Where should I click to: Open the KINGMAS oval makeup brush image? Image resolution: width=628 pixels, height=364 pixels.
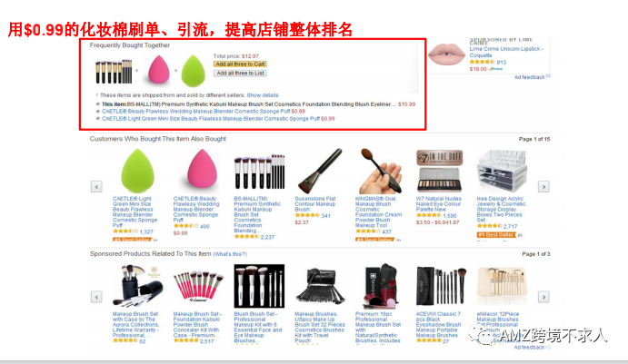[380, 172]
